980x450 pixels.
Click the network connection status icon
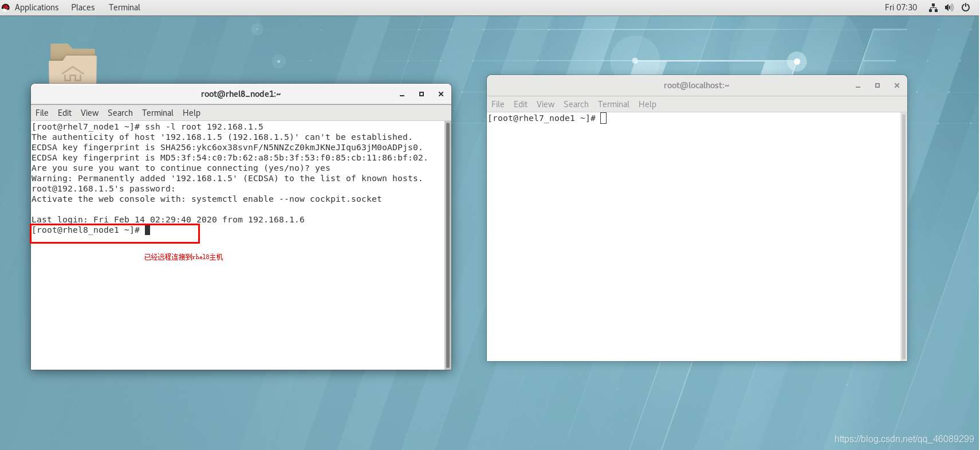933,7
